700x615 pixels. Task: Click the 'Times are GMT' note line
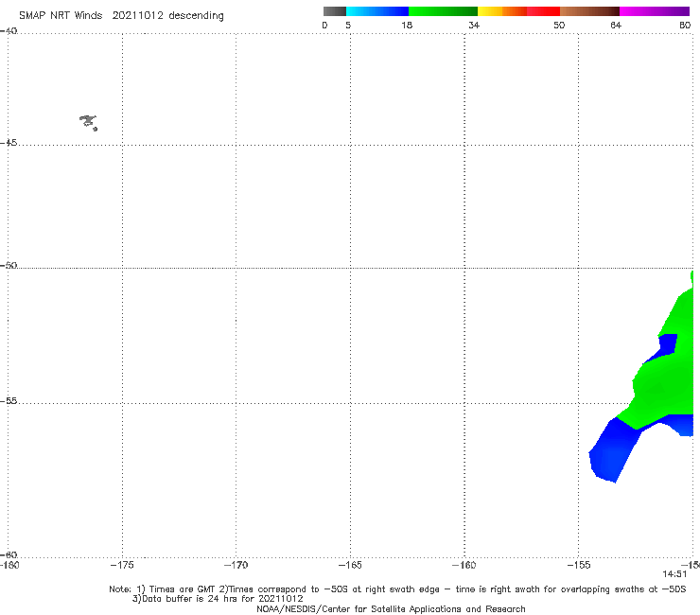pos(397,589)
